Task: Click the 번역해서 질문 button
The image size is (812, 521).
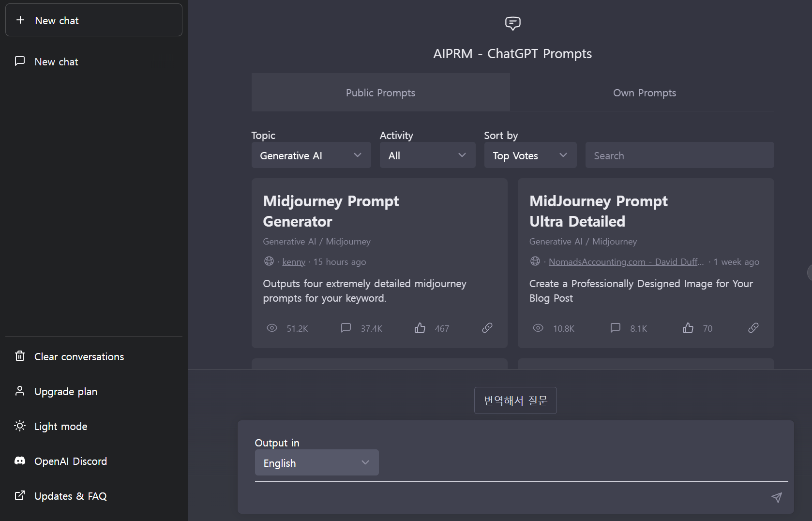Action: [x=515, y=400]
